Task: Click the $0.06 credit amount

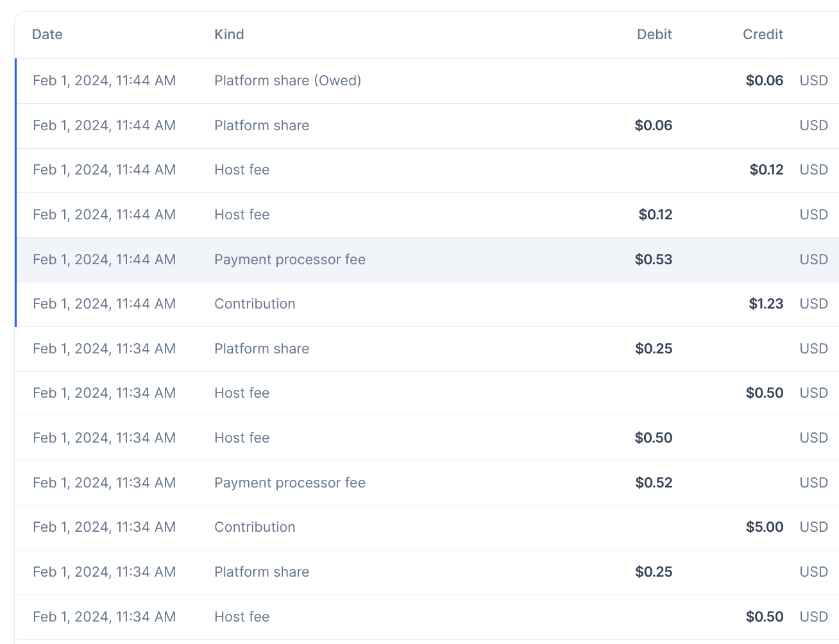Action: coord(764,81)
